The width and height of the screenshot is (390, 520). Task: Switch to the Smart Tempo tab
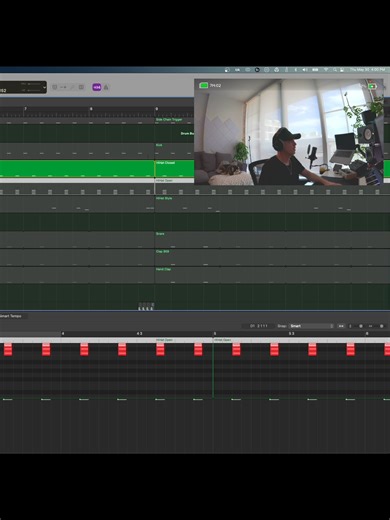[x=11, y=316]
